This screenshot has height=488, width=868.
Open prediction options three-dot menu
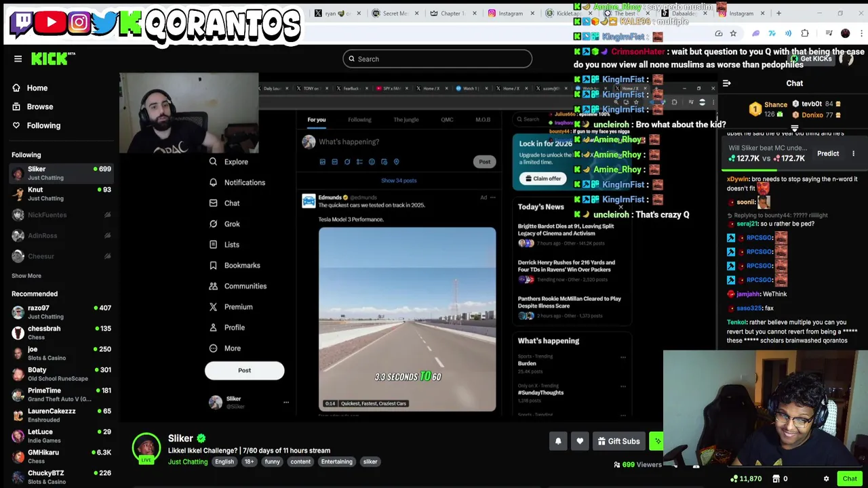[x=853, y=154]
